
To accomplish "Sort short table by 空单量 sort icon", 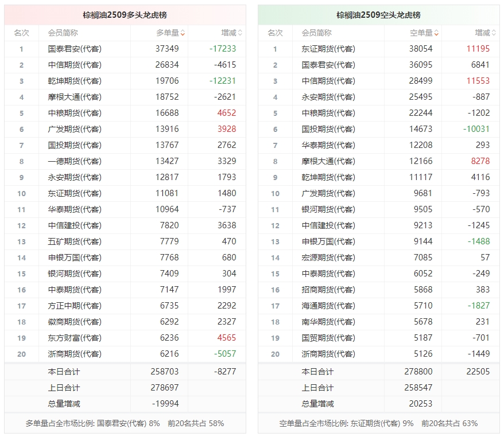I will coord(436,33).
